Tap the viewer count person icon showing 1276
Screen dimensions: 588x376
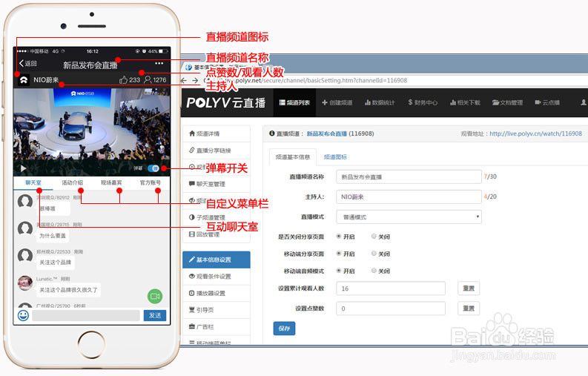(148, 79)
